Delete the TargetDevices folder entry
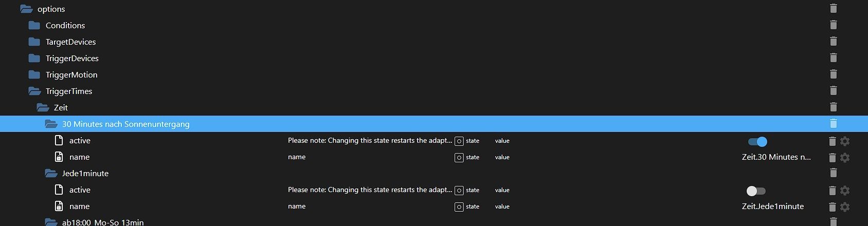This screenshot has width=868, height=226. [833, 42]
